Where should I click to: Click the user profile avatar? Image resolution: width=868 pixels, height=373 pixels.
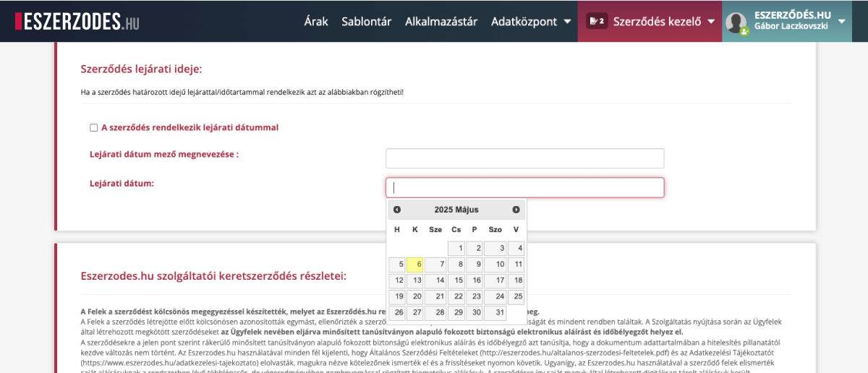(x=736, y=22)
